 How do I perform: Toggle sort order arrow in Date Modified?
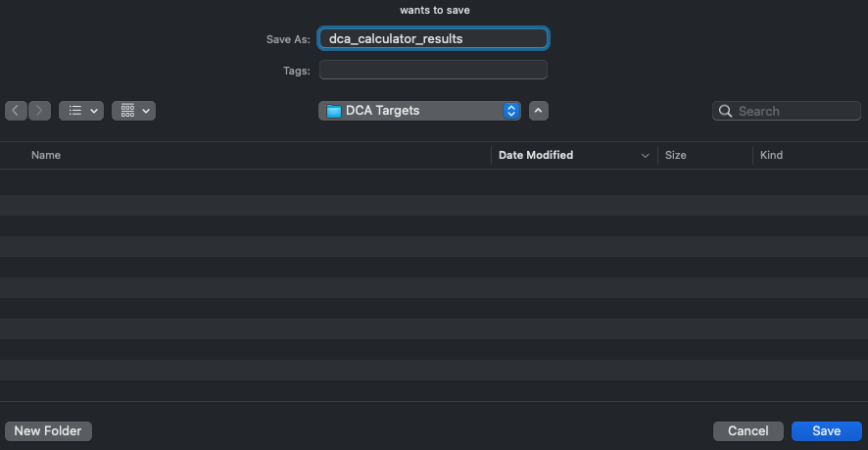click(x=645, y=155)
